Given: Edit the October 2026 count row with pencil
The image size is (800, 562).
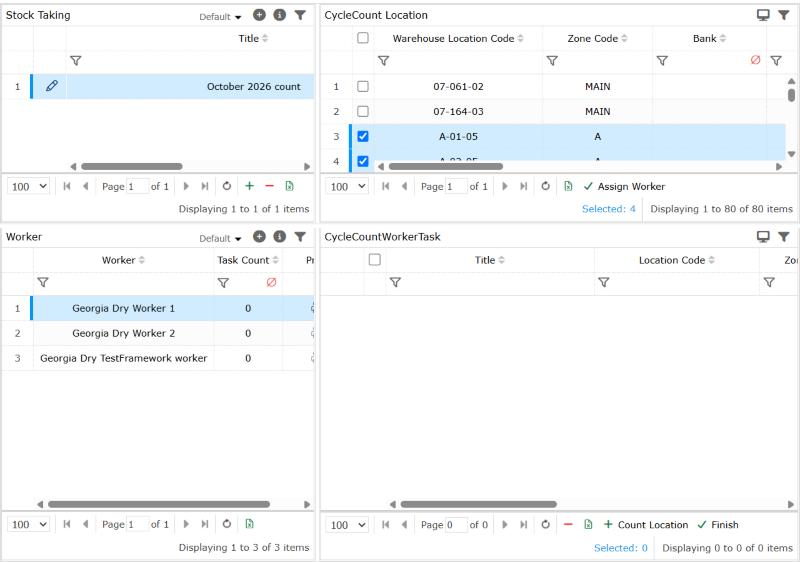Looking at the screenshot, I should 52,86.
